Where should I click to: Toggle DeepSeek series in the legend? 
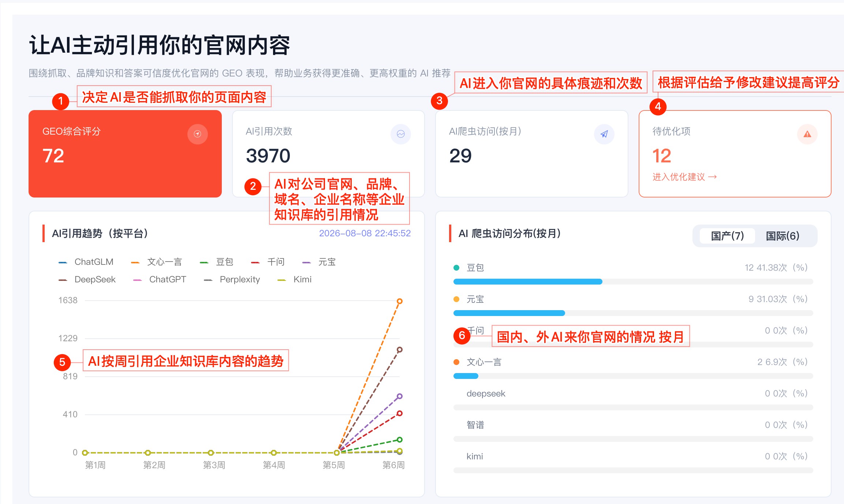tap(87, 279)
